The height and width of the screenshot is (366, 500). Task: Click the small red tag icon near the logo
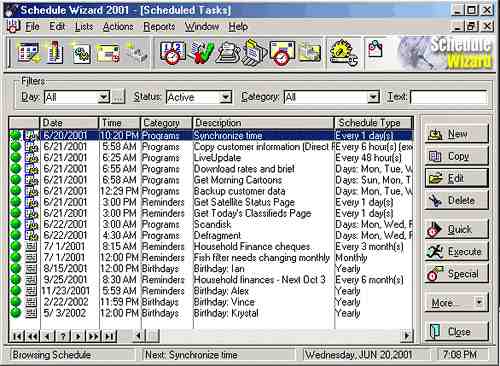click(375, 49)
